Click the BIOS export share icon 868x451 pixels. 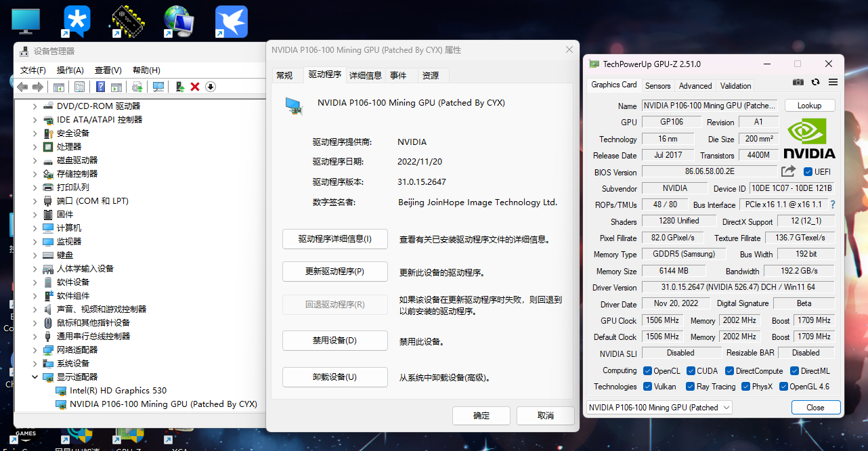tap(788, 172)
